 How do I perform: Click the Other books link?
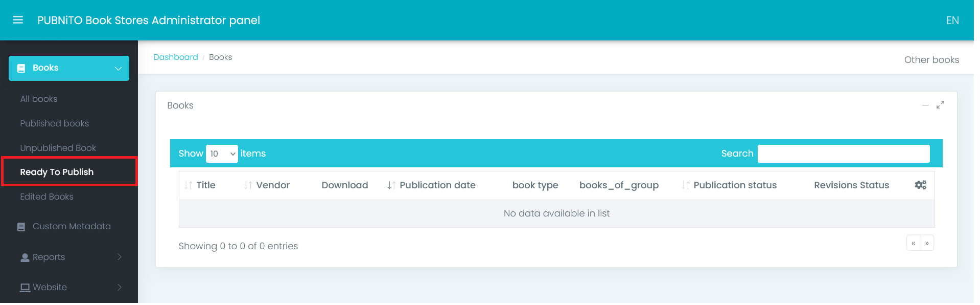[x=931, y=60]
